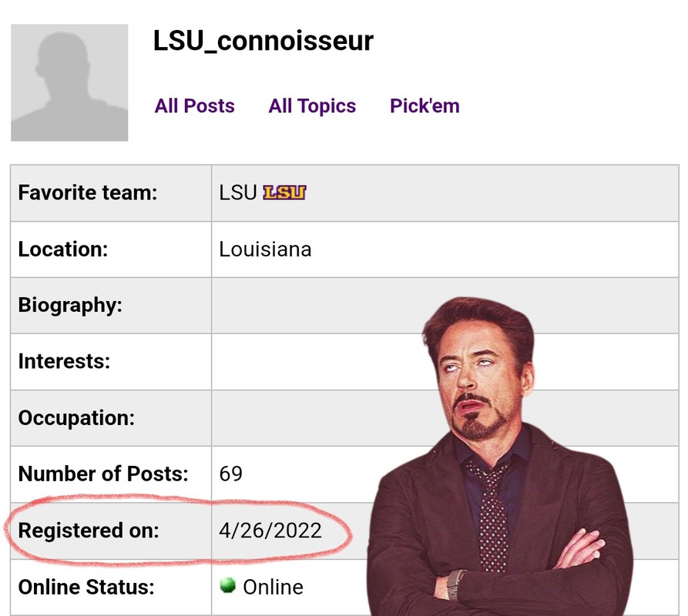
Task: Click the Online Status label
Action: point(86,587)
